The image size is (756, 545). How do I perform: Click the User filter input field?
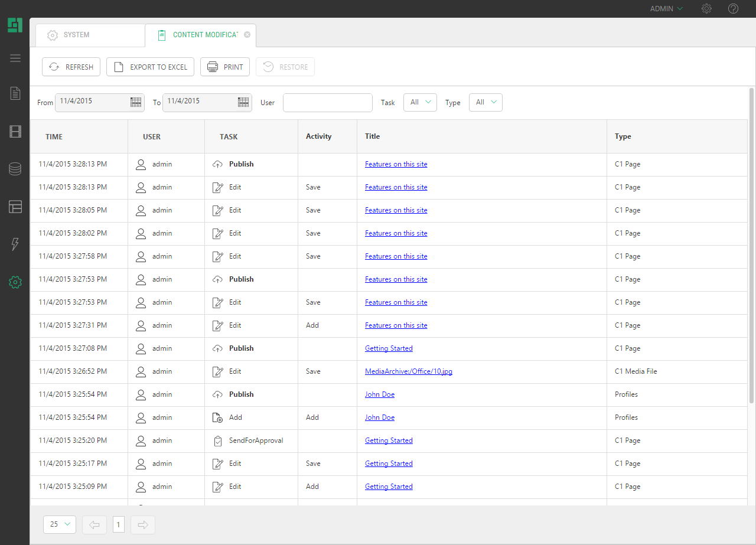[x=327, y=103]
